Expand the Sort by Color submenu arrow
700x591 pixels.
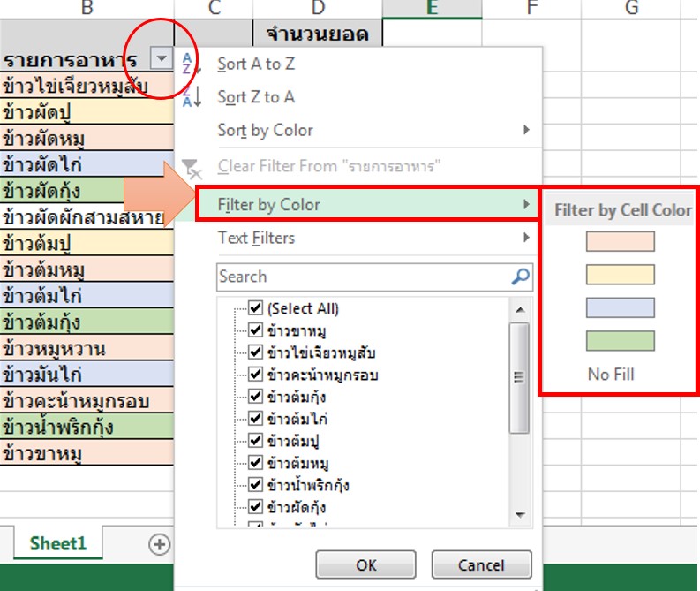[x=526, y=130]
